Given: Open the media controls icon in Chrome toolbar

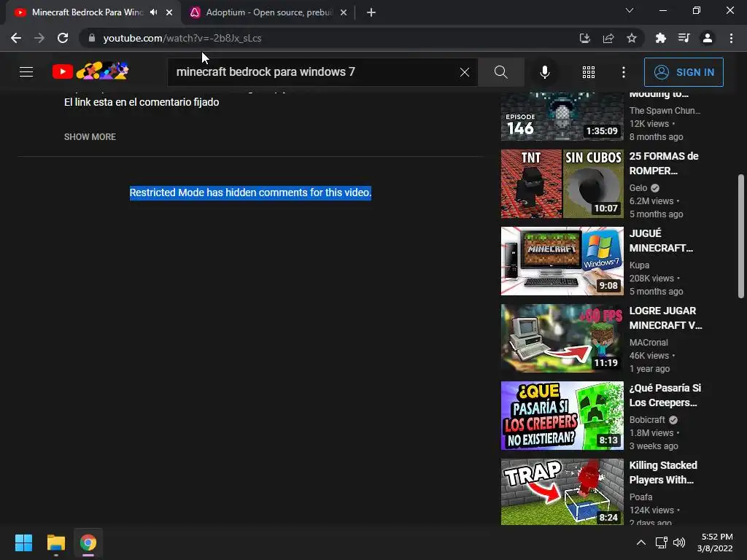Looking at the screenshot, I should coord(684,38).
